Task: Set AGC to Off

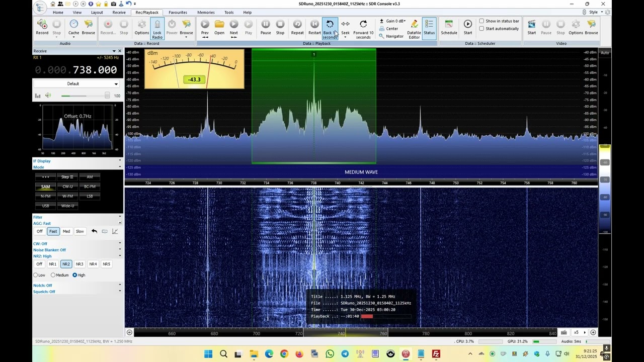Action: pyautogui.click(x=39, y=231)
